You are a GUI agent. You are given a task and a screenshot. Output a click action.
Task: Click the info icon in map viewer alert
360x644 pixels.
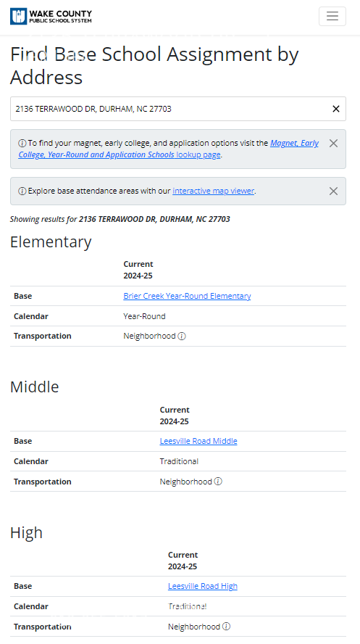(x=22, y=191)
